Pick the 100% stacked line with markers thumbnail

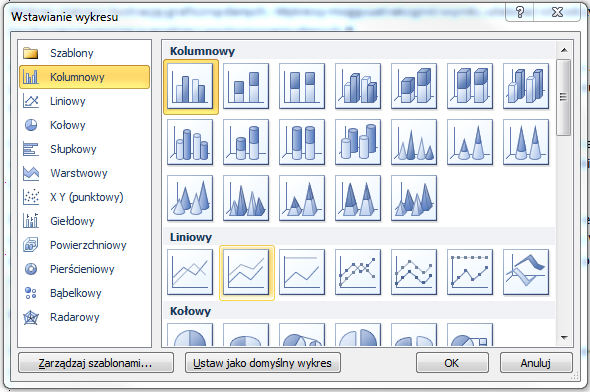(x=470, y=272)
